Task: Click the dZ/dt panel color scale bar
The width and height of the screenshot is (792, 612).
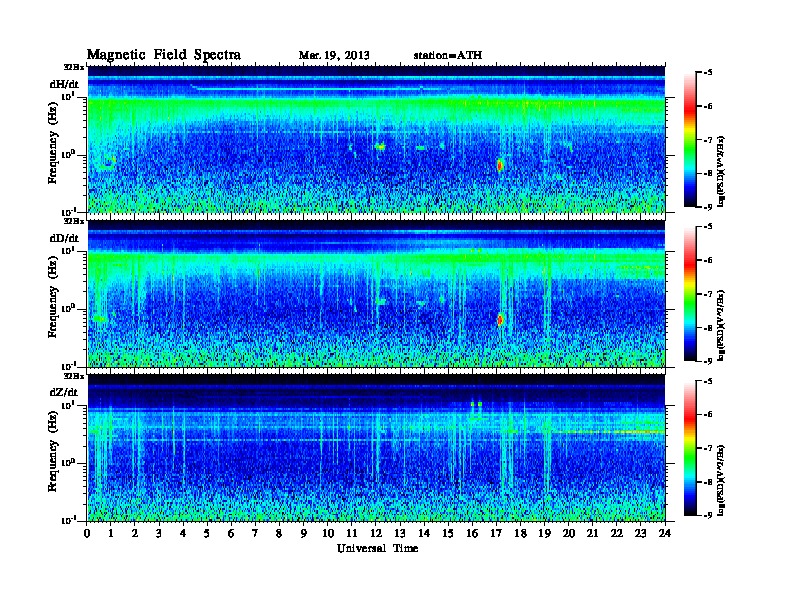Action: 690,448
